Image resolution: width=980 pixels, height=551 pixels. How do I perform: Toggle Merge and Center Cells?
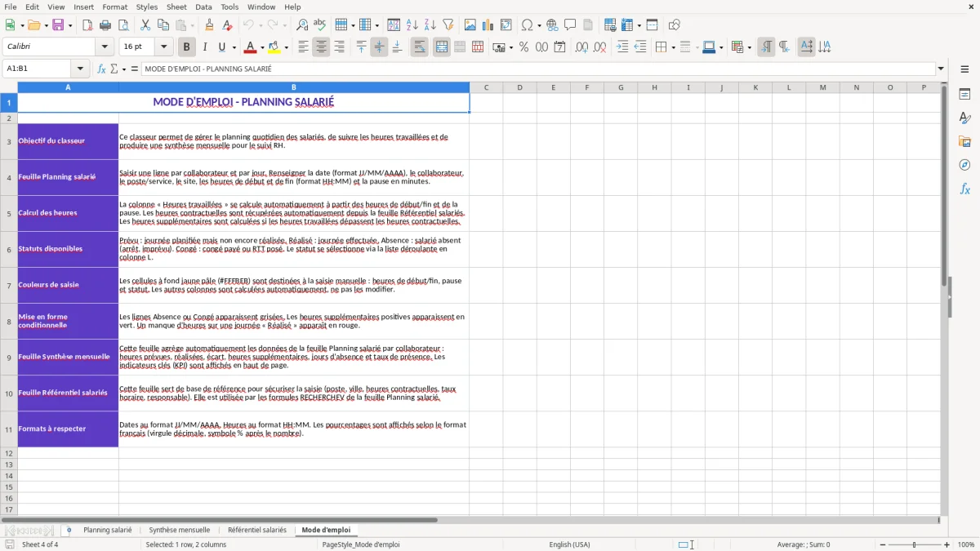[442, 47]
